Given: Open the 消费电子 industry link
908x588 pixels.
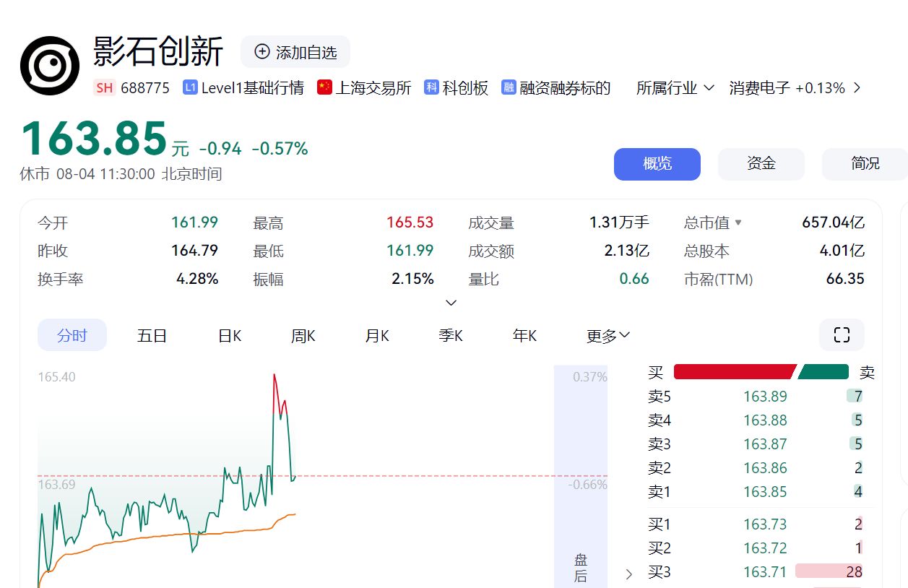Looking at the screenshot, I should pyautogui.click(x=759, y=88).
